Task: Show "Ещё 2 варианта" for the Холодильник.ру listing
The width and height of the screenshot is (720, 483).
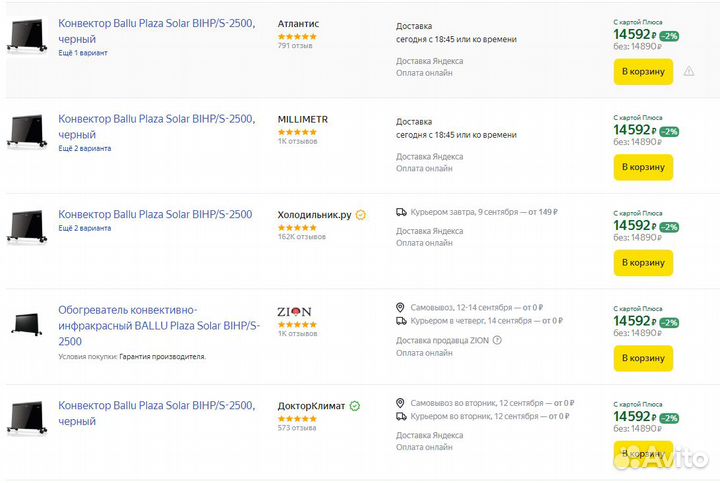Action: click(x=85, y=228)
